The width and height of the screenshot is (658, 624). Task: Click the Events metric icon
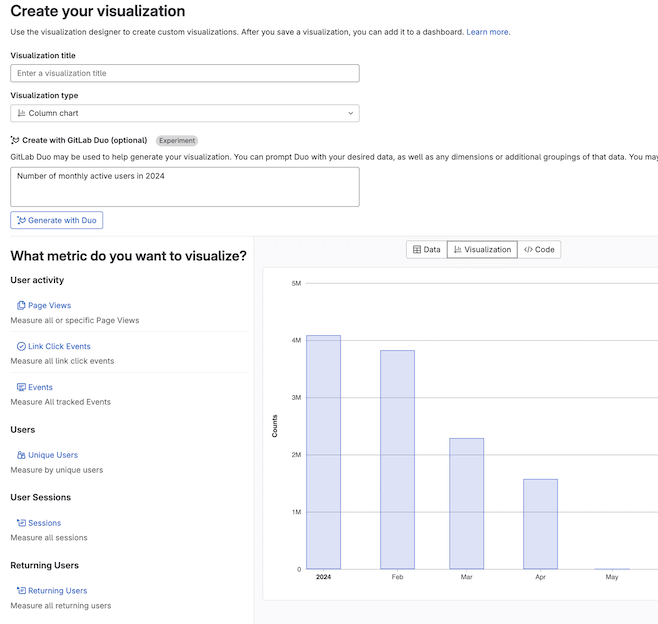coord(21,387)
